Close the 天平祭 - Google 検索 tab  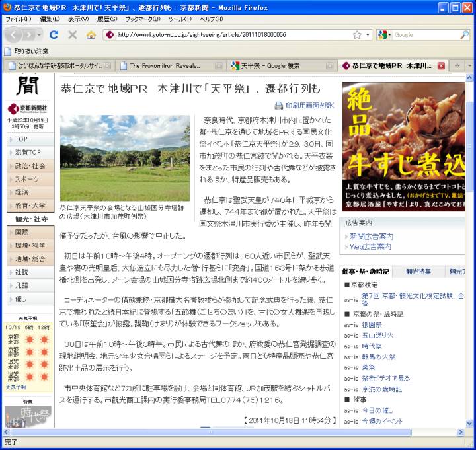coord(329,65)
